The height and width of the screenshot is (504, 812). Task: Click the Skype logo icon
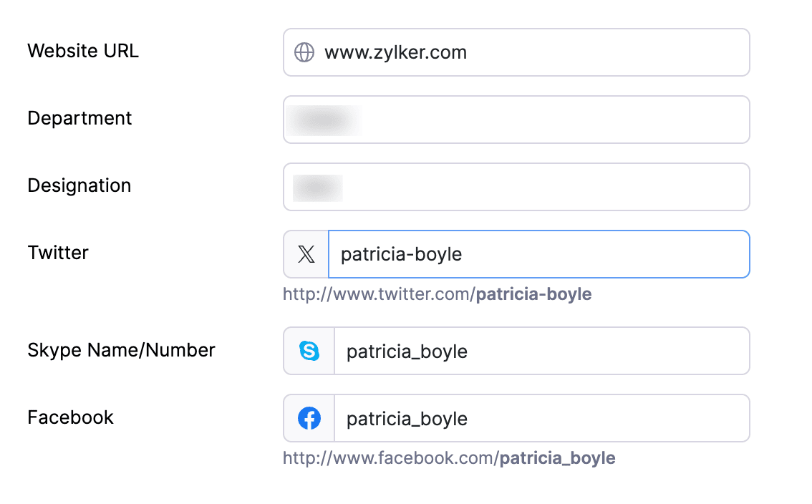pos(309,351)
